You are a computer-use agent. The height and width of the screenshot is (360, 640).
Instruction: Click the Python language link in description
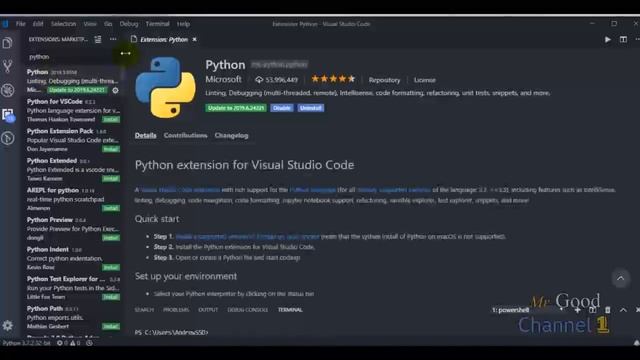pos(313,190)
